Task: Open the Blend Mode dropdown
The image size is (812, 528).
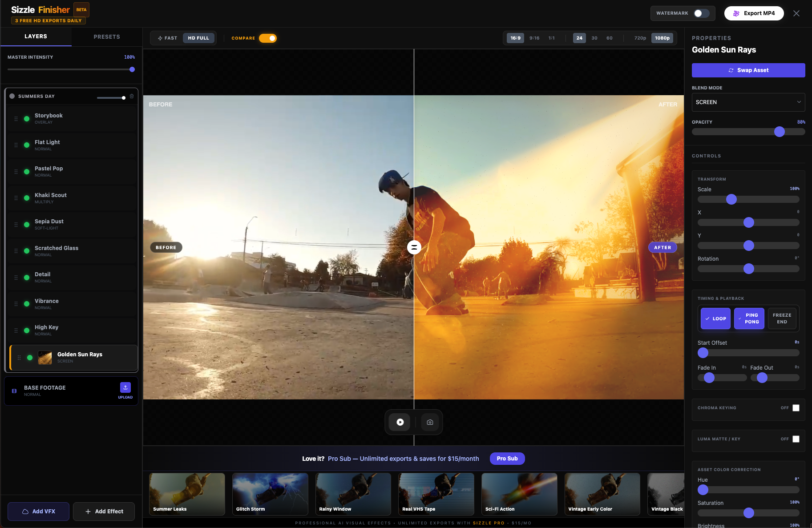Action: (x=748, y=102)
